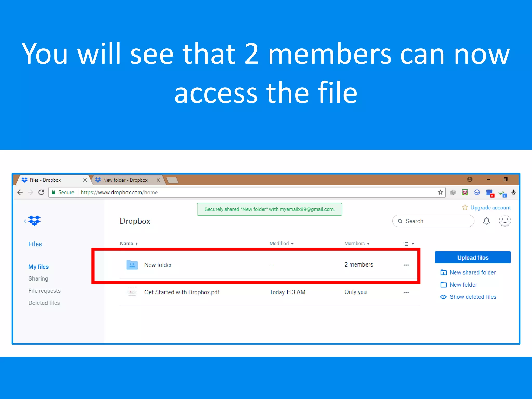Click the blue extension icon with red badge
Screen dimensions: 532x399
pyautogui.click(x=490, y=193)
